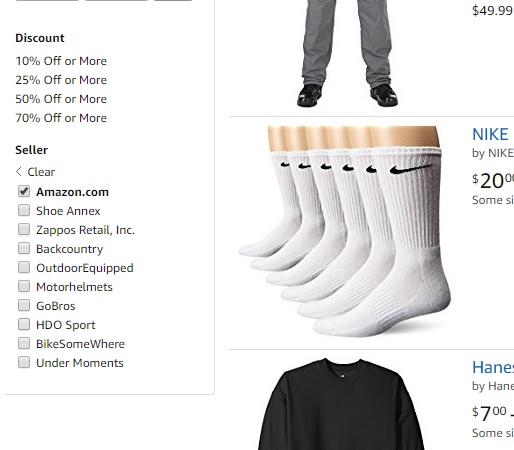Select the OutdoorEquipped seller checkbox

pos(24,267)
